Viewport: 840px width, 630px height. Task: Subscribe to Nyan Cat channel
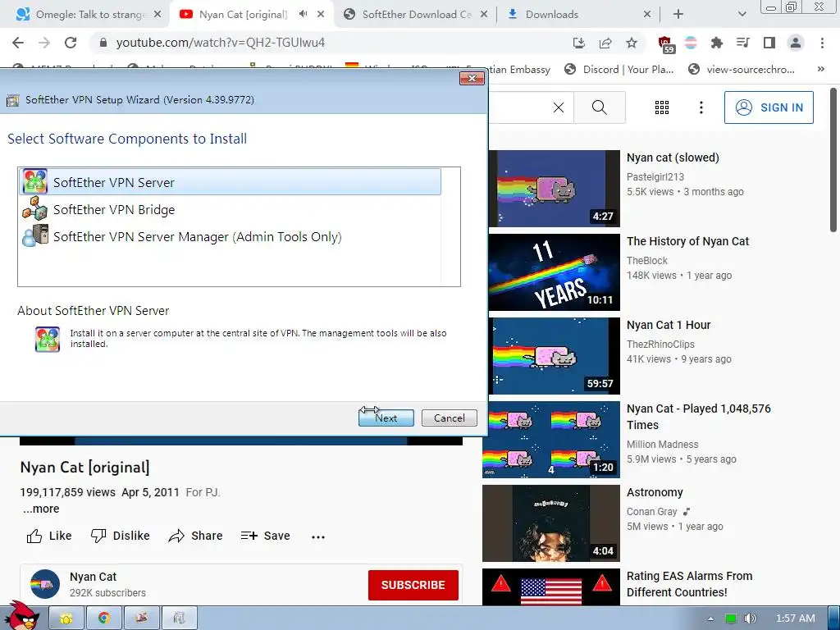413,585
